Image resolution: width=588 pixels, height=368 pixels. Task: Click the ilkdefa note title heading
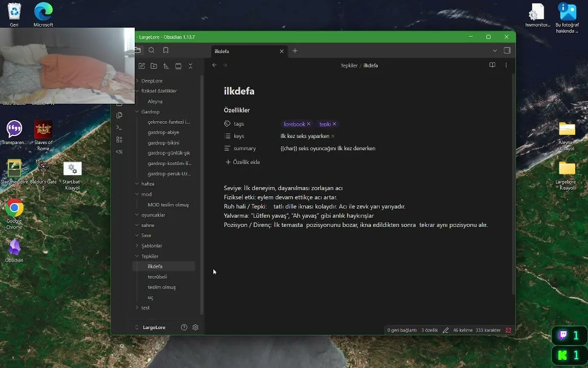pos(239,91)
